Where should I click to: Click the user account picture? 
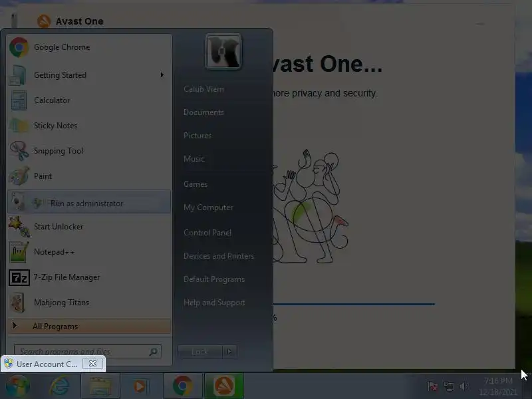(223, 52)
